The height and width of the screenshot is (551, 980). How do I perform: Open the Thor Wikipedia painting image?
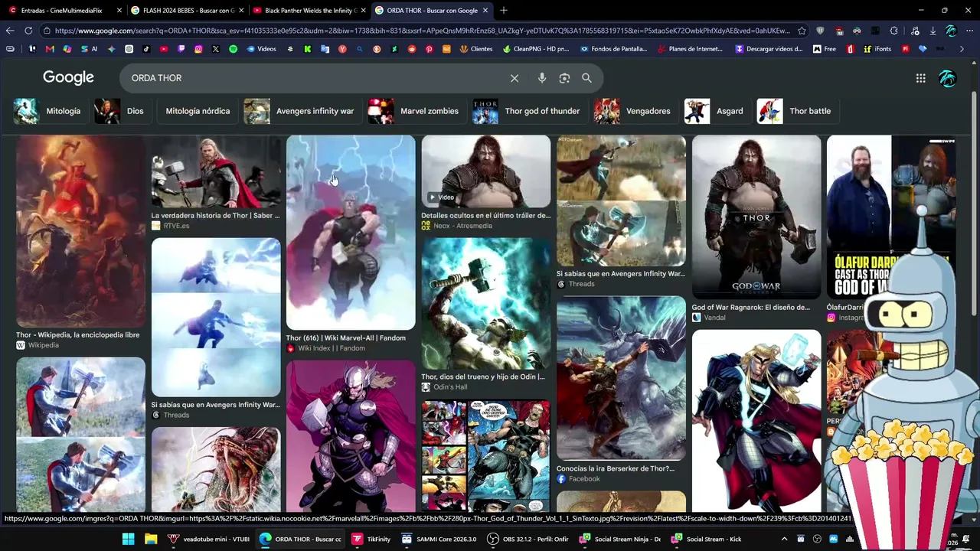pyautogui.click(x=80, y=231)
